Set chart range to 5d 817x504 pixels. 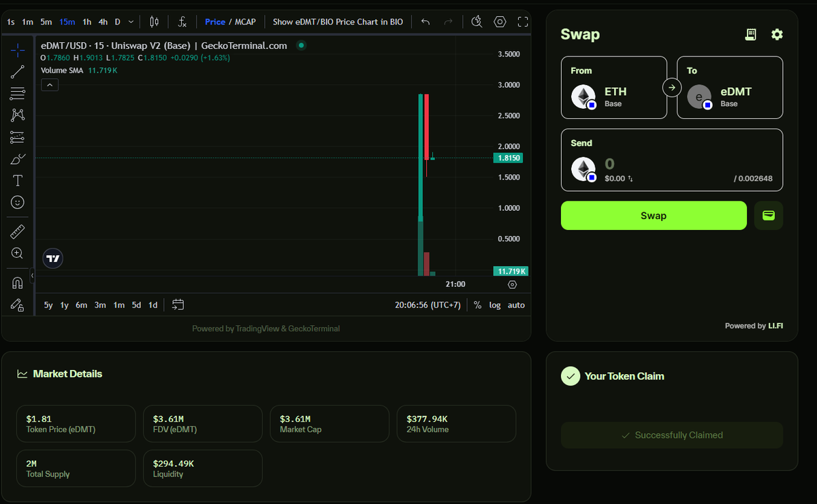tap(136, 305)
